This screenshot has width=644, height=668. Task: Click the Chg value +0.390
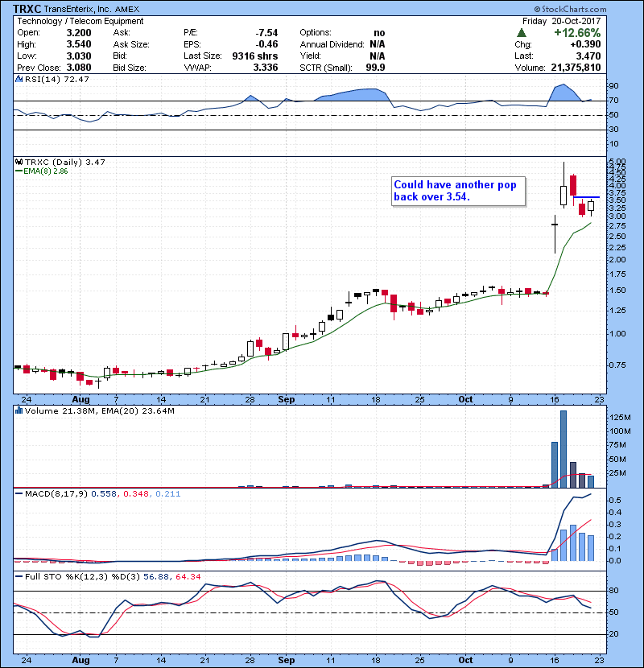point(585,44)
